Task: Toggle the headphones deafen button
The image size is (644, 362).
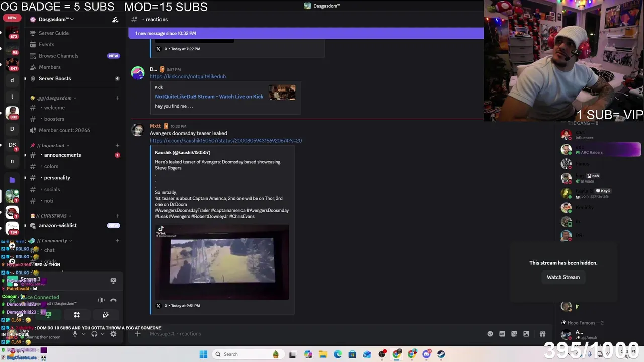Action: [x=94, y=334]
